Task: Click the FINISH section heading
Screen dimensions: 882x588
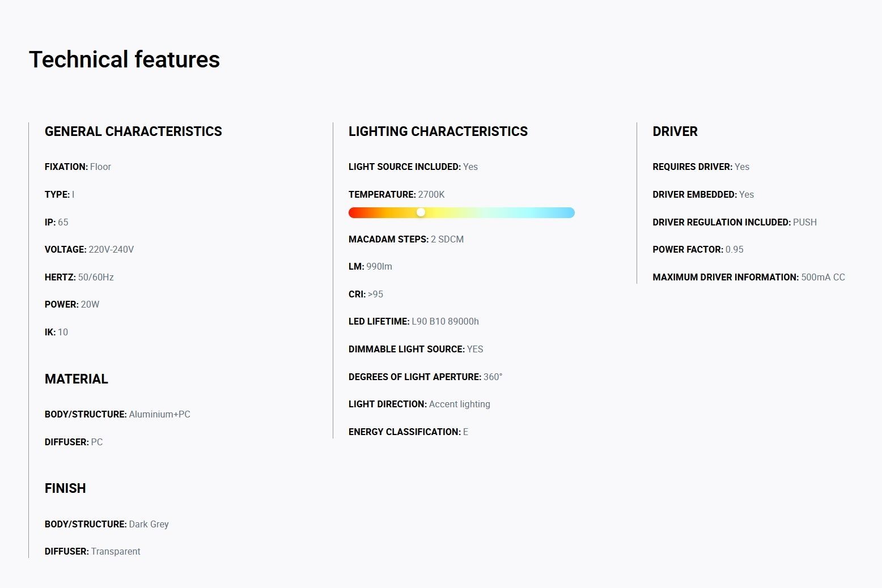Action: pyautogui.click(x=65, y=488)
